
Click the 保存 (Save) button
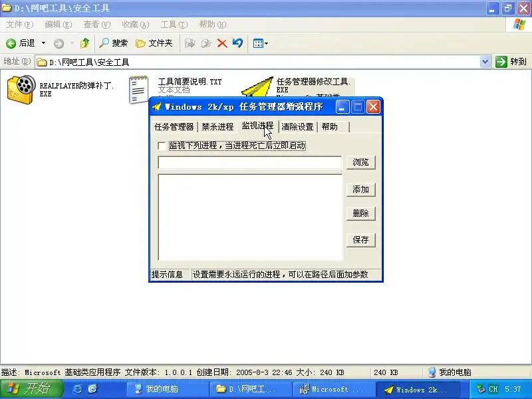click(x=360, y=240)
